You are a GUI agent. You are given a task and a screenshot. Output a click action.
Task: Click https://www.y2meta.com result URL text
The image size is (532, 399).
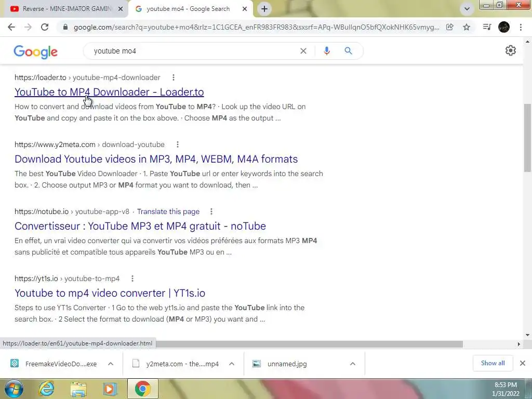point(55,144)
